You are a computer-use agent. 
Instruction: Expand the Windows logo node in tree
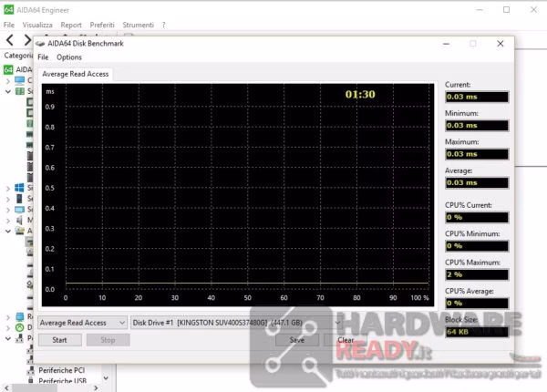[7, 188]
